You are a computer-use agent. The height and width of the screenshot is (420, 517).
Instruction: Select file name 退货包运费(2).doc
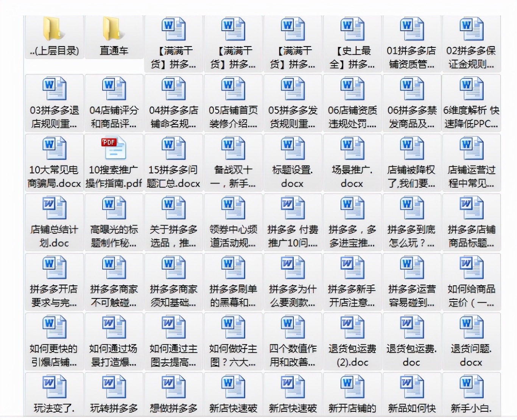(x=352, y=355)
